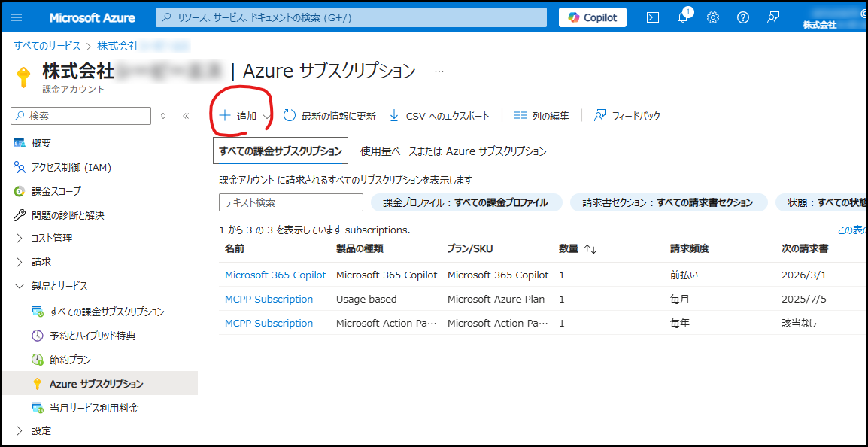Open the feedback icon in top bar
Screen dimensions: 868x447
pos(773,17)
